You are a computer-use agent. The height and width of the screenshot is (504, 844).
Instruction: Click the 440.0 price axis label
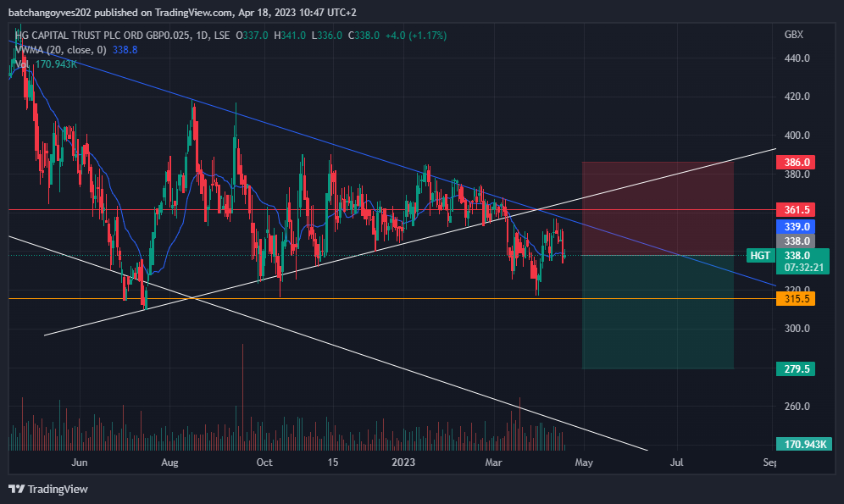pos(797,58)
